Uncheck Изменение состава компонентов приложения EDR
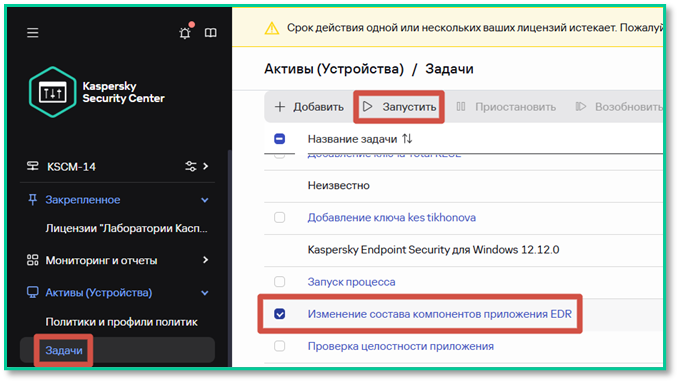The height and width of the screenshot is (383, 679). [x=280, y=314]
